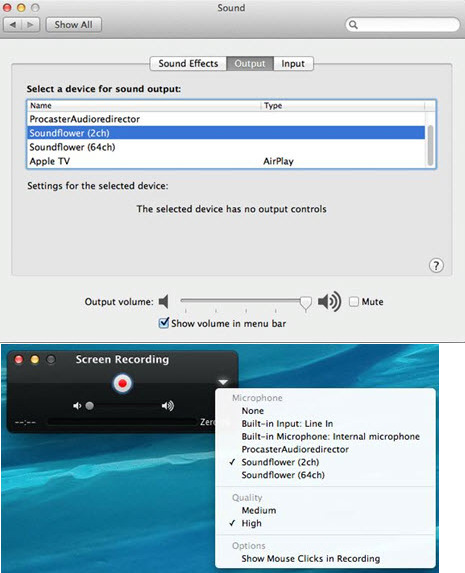
Task: Click the Output volume slider knob
Action: click(x=306, y=303)
